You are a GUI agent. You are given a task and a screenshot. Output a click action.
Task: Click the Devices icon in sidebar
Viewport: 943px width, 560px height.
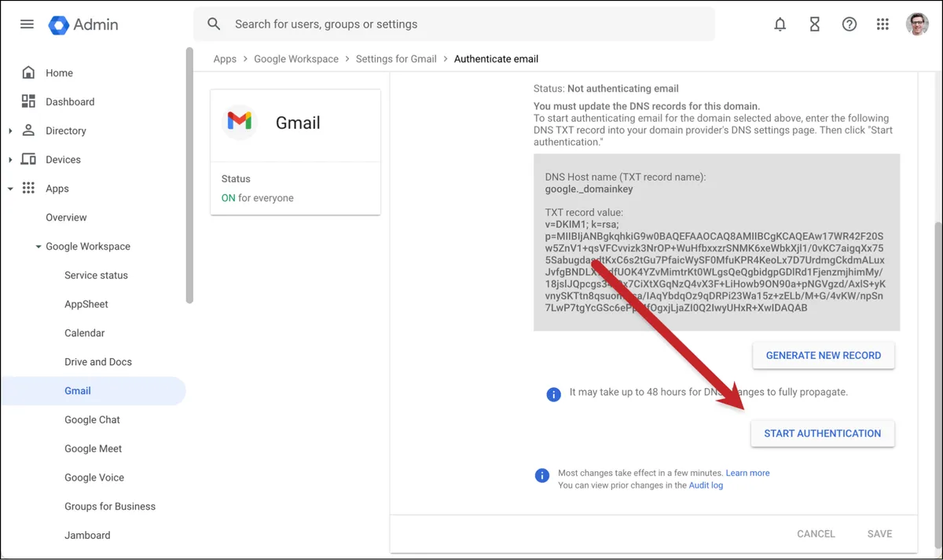pyautogui.click(x=28, y=159)
